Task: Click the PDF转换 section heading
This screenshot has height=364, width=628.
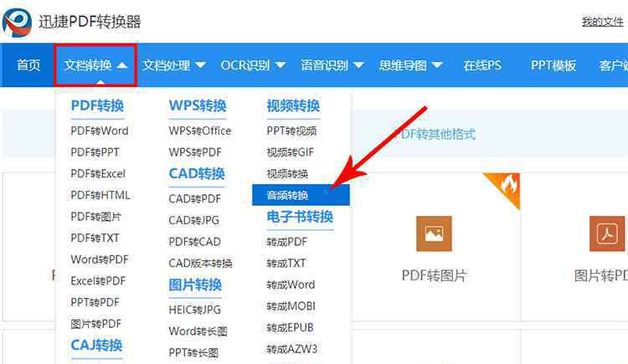Action: tap(97, 106)
